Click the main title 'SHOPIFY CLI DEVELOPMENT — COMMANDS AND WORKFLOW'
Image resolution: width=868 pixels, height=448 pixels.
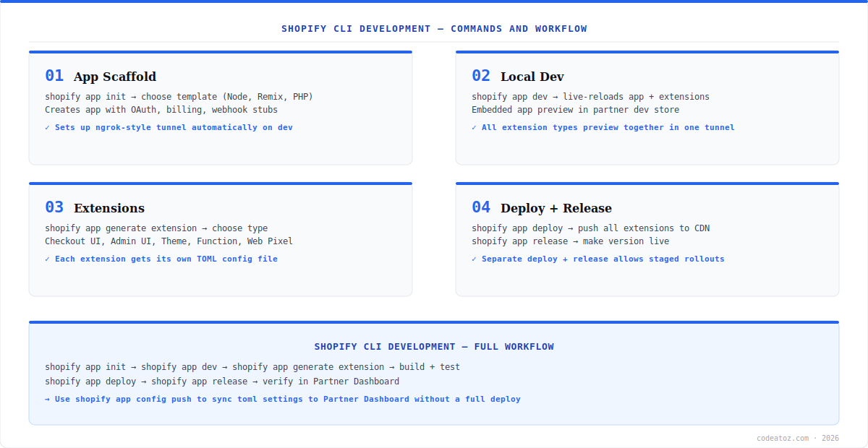tap(434, 29)
